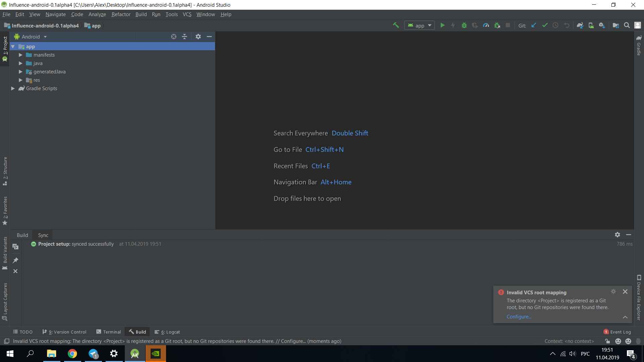Click the Git Revert arrow icon
This screenshot has height=362, width=644.
pos(567,25)
